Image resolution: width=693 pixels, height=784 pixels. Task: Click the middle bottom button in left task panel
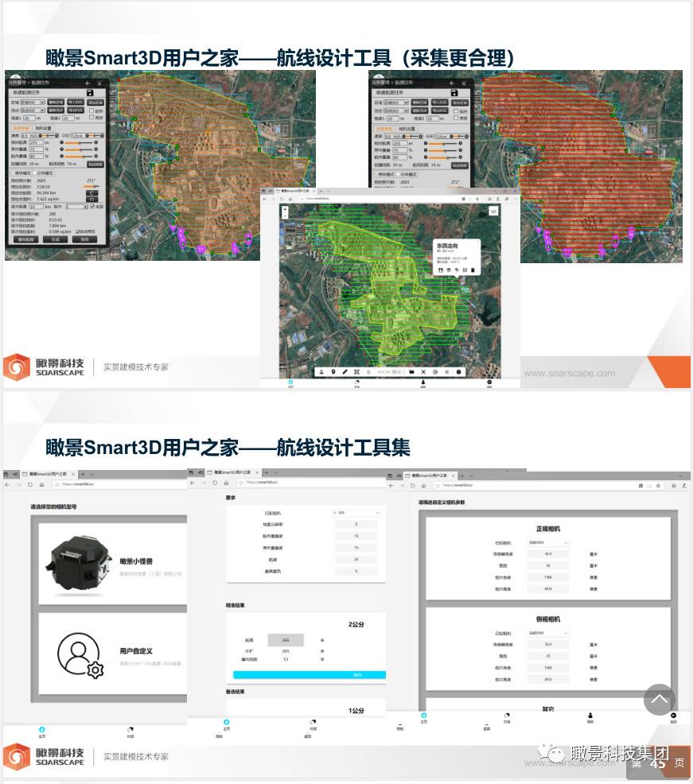55,239
